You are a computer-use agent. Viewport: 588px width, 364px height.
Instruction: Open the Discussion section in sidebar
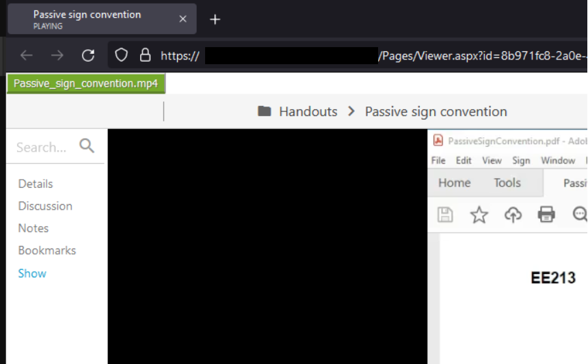[45, 206]
